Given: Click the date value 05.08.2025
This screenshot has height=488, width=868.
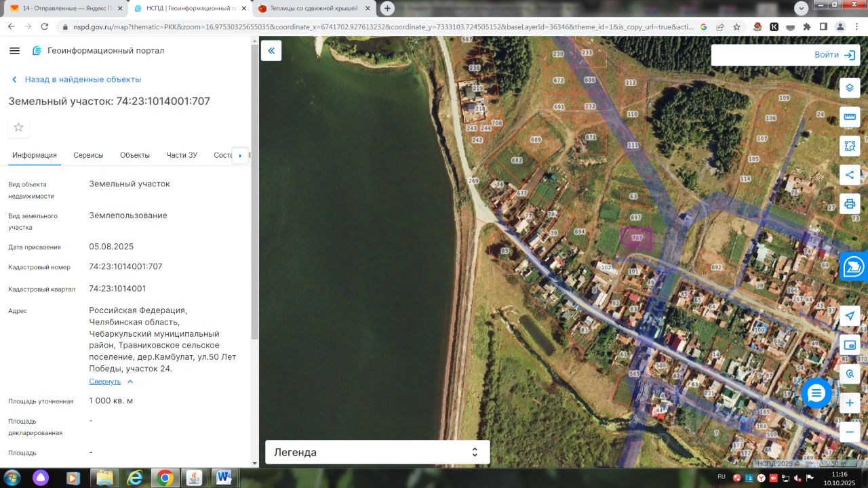Looking at the screenshot, I should [x=111, y=246].
